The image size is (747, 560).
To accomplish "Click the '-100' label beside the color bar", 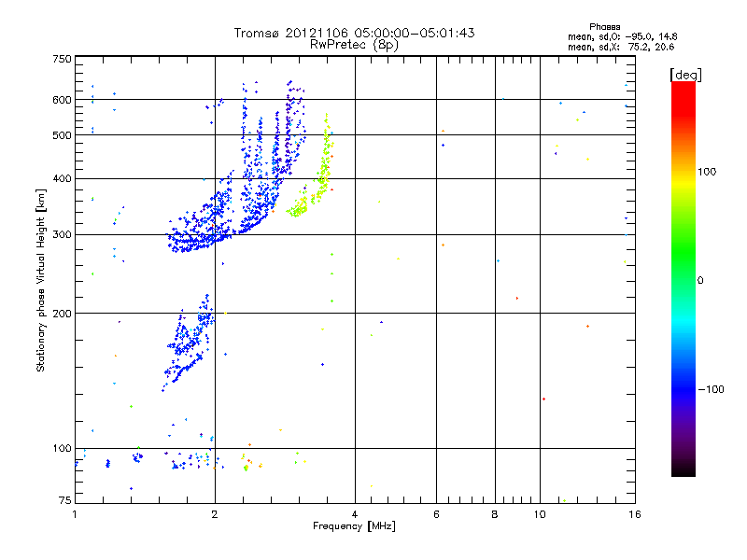I will (711, 389).
